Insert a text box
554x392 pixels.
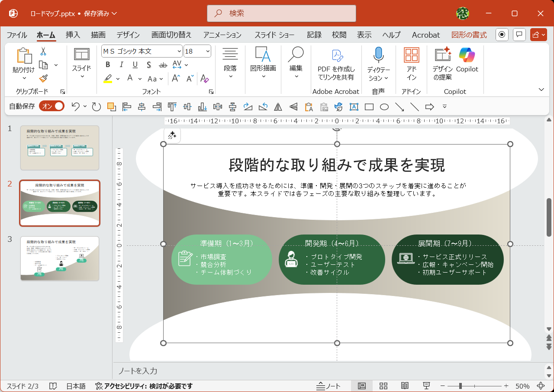pos(354,106)
